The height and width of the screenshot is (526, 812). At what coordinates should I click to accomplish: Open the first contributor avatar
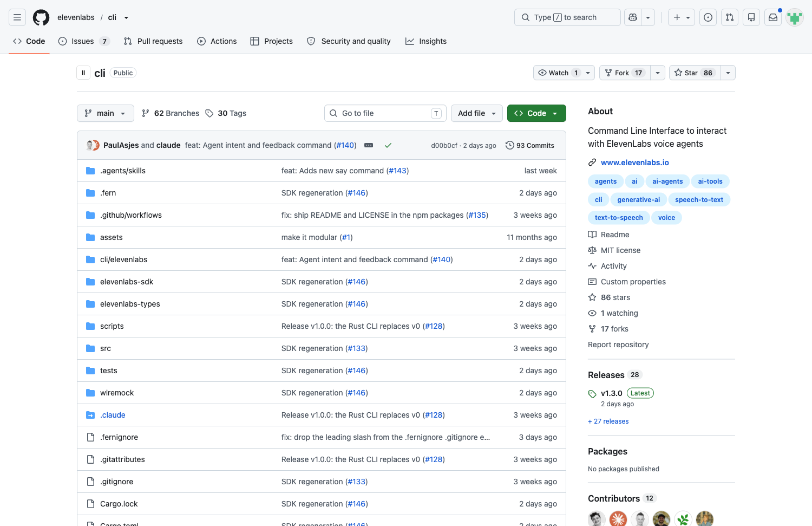597,519
